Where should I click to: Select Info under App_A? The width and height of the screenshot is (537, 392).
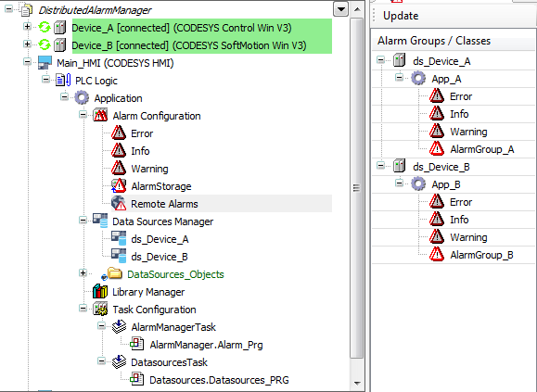coord(459,114)
